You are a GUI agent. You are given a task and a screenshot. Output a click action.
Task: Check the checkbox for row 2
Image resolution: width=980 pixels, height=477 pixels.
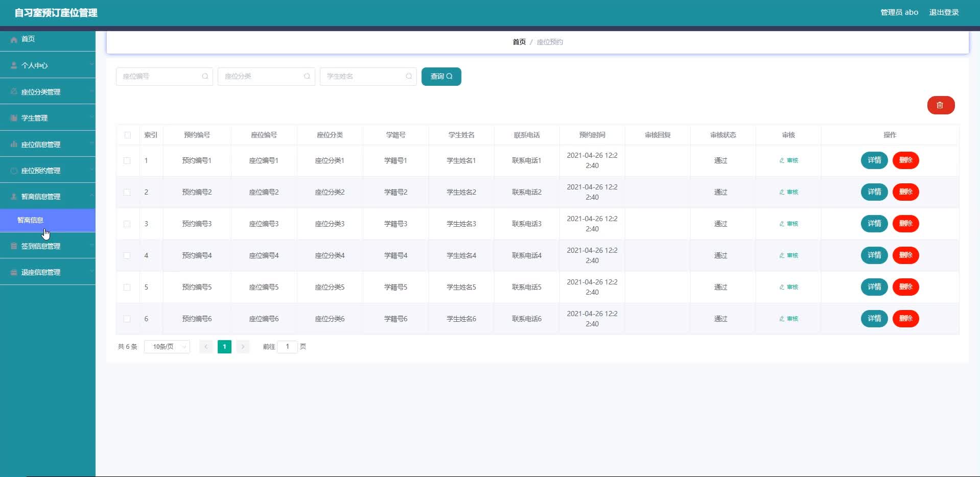[127, 193]
